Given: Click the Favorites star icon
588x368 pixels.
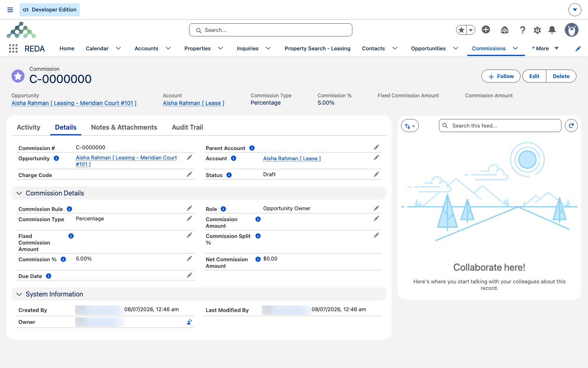Looking at the screenshot, I should click(461, 30).
